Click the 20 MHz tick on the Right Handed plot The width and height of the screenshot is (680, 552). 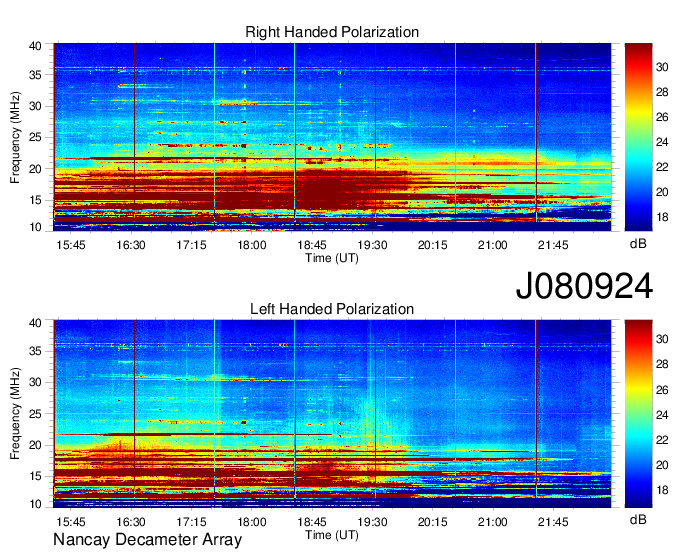coord(35,169)
